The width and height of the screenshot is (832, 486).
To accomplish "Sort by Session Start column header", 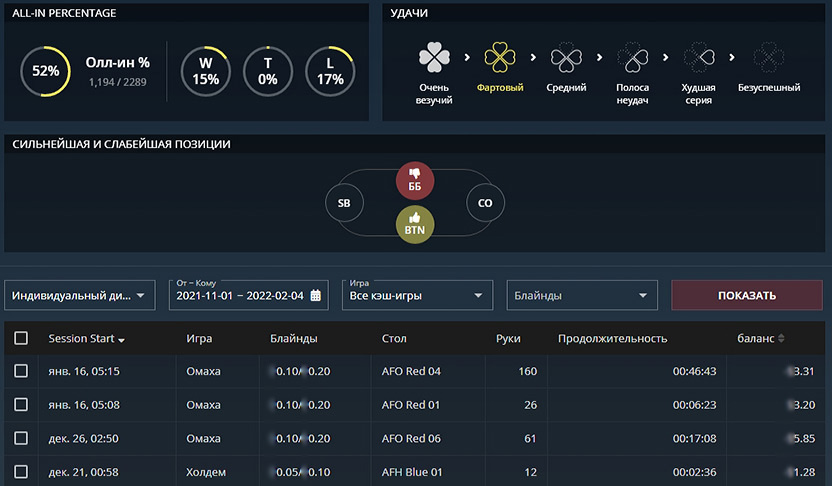I will tap(86, 339).
